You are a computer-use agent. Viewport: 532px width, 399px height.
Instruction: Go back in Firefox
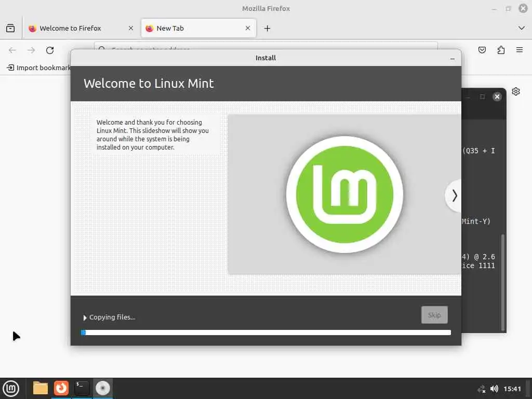click(12, 50)
